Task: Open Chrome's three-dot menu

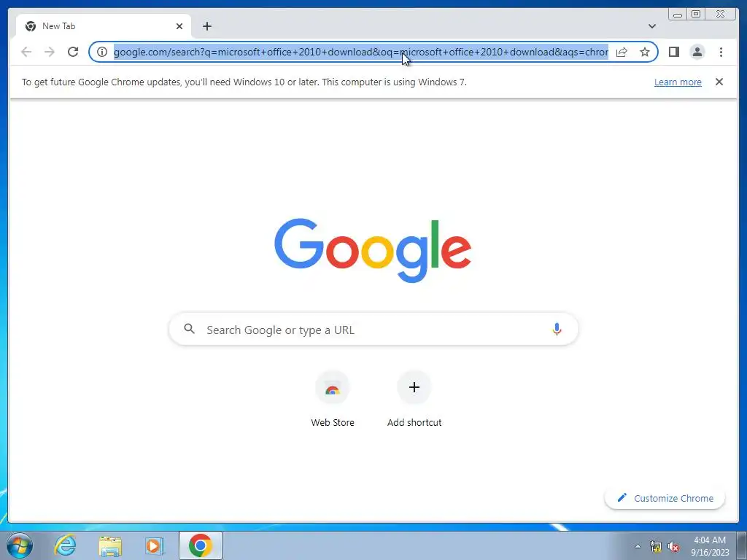Action: [x=721, y=52]
